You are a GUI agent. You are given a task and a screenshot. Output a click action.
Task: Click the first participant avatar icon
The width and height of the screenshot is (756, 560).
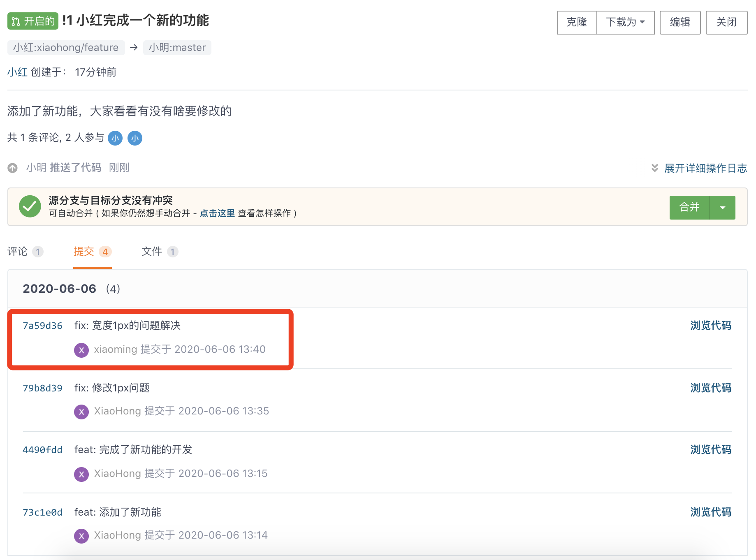tap(115, 138)
